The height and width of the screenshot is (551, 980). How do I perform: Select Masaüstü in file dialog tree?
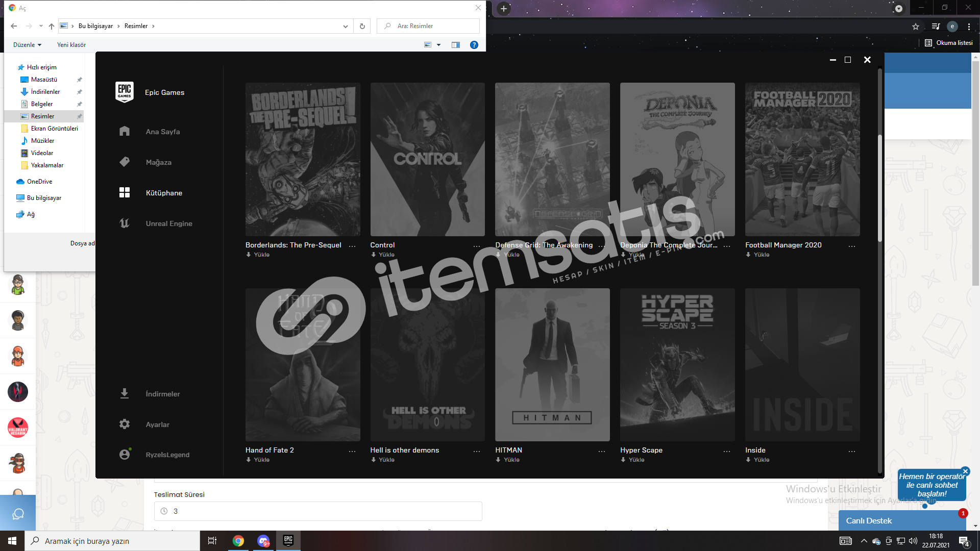44,80
